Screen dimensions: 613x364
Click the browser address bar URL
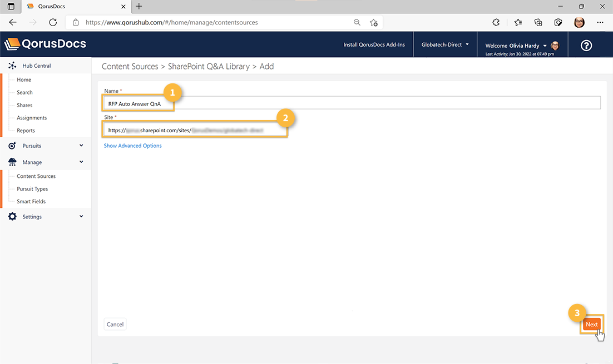tap(172, 22)
